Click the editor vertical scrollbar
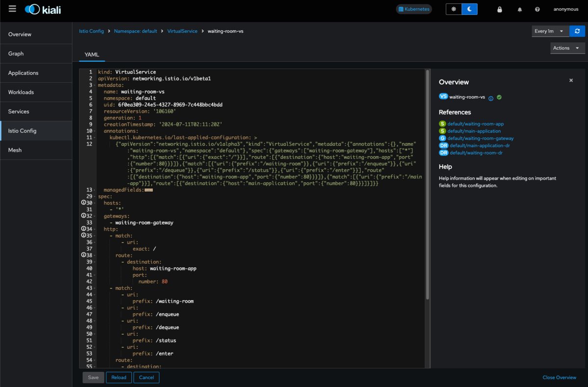588x387 pixels. pyautogui.click(x=428, y=184)
